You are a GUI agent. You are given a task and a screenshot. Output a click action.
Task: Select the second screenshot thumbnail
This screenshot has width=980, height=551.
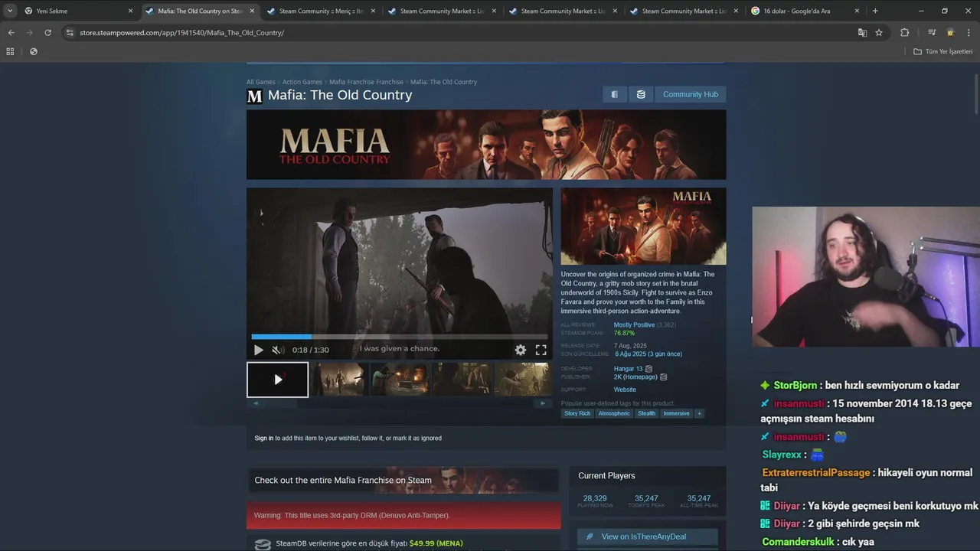(x=338, y=380)
